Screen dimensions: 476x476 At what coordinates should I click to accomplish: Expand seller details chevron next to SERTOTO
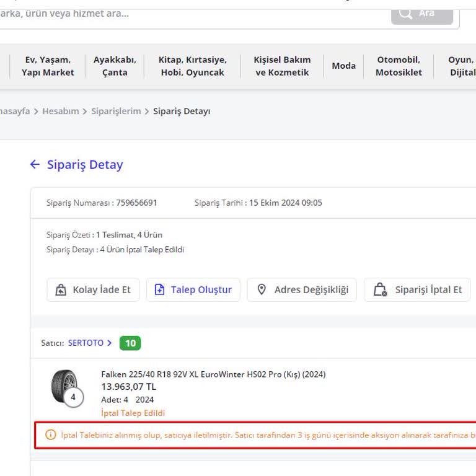(x=110, y=343)
